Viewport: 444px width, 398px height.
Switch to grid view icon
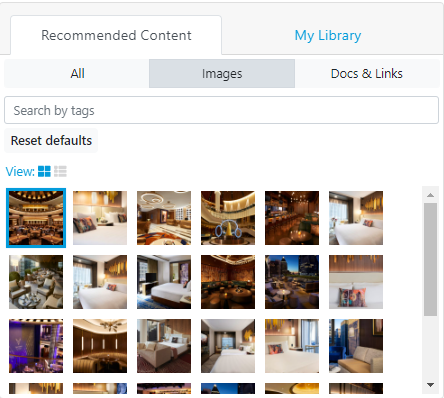click(44, 171)
